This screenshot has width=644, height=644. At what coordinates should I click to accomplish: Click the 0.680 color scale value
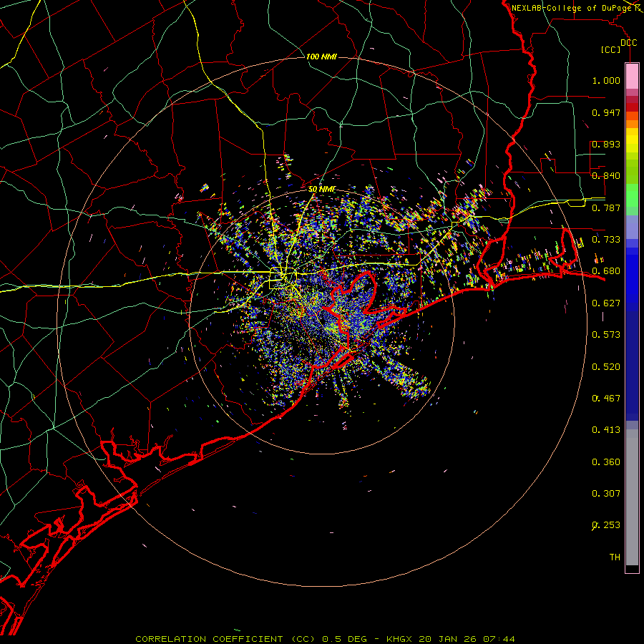click(x=606, y=271)
